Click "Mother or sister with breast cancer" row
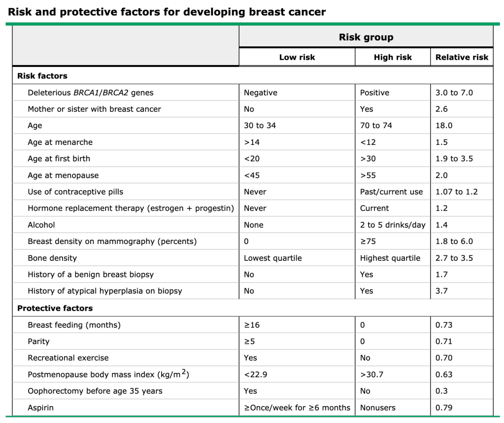The image size is (504, 423). pyautogui.click(x=94, y=109)
